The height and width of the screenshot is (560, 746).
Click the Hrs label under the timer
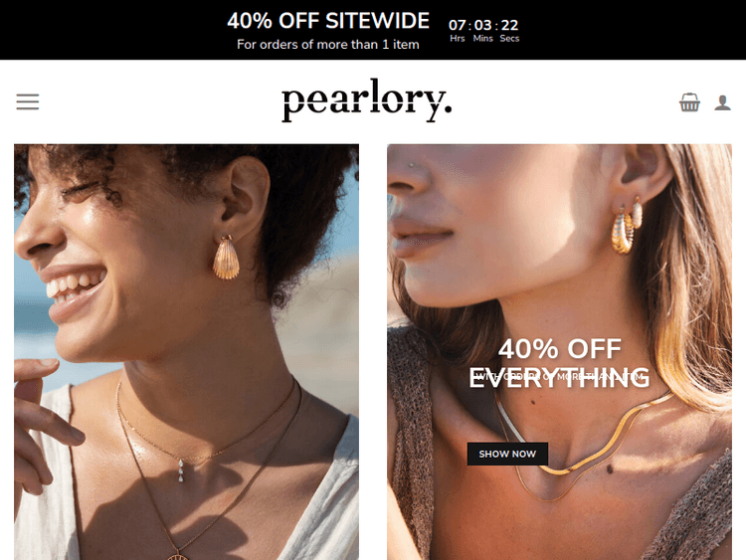coord(458,39)
